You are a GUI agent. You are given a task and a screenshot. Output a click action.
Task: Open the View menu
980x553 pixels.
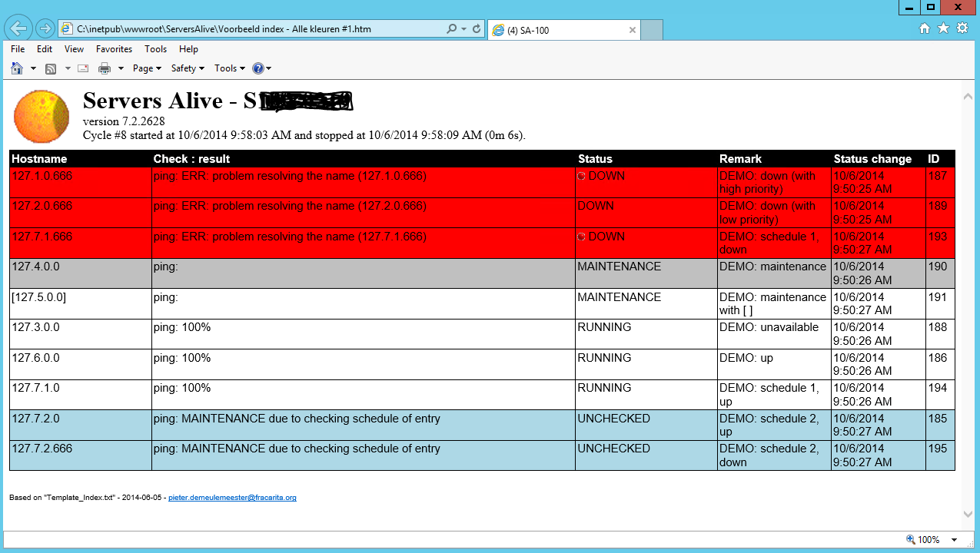coord(75,49)
